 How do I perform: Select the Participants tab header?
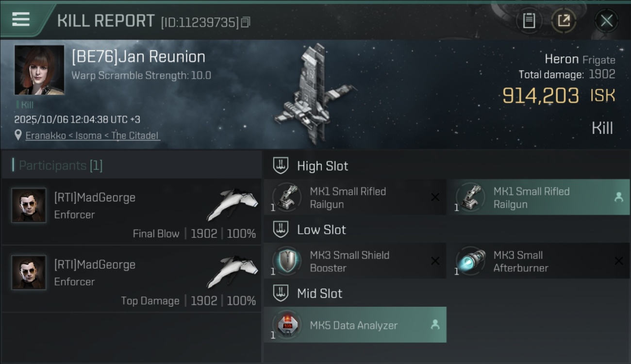[60, 165]
